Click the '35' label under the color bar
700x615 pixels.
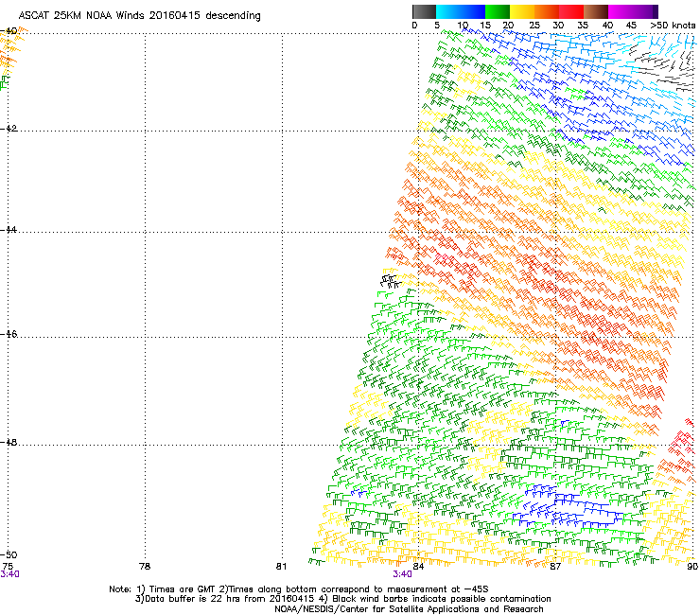pyautogui.click(x=583, y=26)
